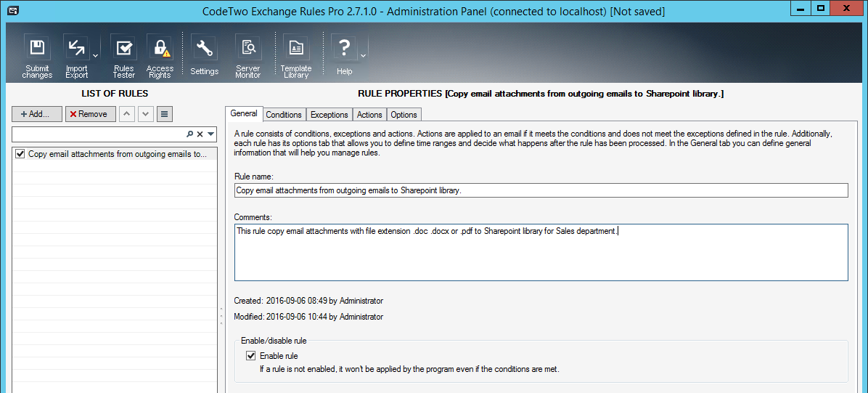
Task: Switch to the Options tab
Action: (404, 115)
